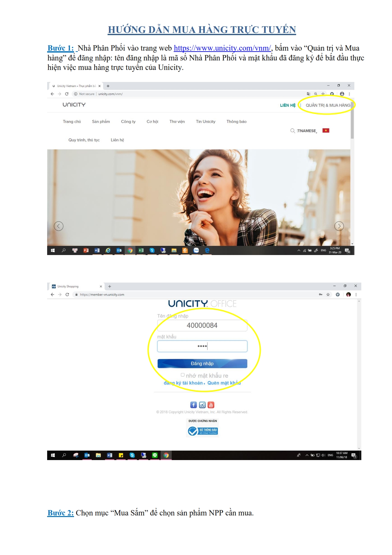Open the Quy trình, thủ tục menu item
Screen dimensions: 392x555
[84, 140]
